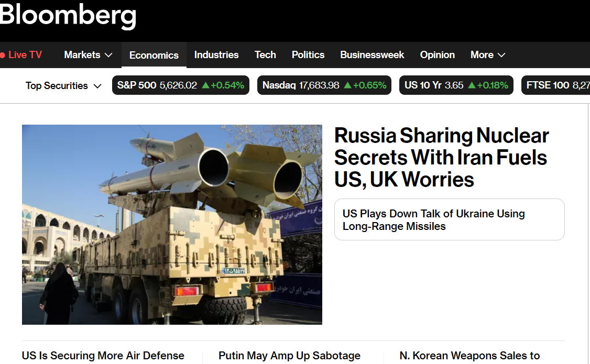Open Live TV with red dot

pyautogui.click(x=21, y=55)
